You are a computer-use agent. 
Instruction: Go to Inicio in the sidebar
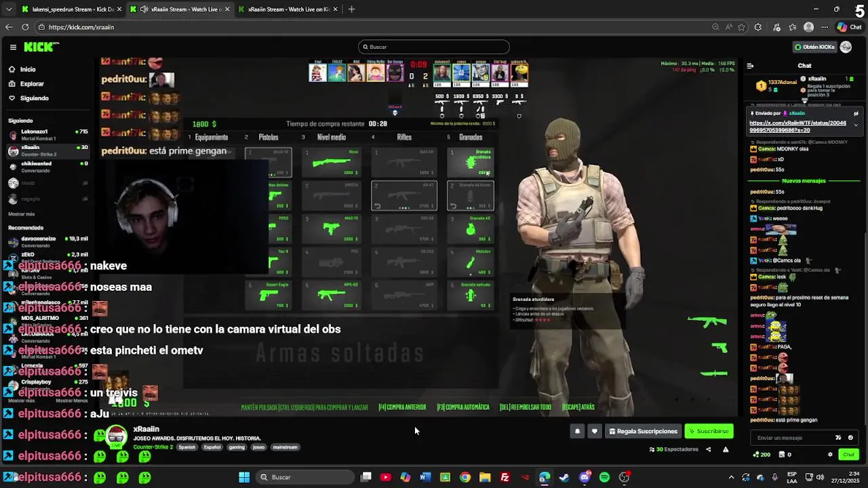coord(28,69)
